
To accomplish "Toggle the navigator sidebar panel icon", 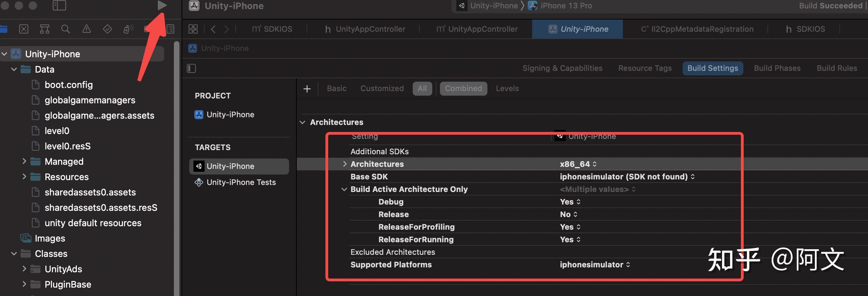I will click(x=59, y=5).
